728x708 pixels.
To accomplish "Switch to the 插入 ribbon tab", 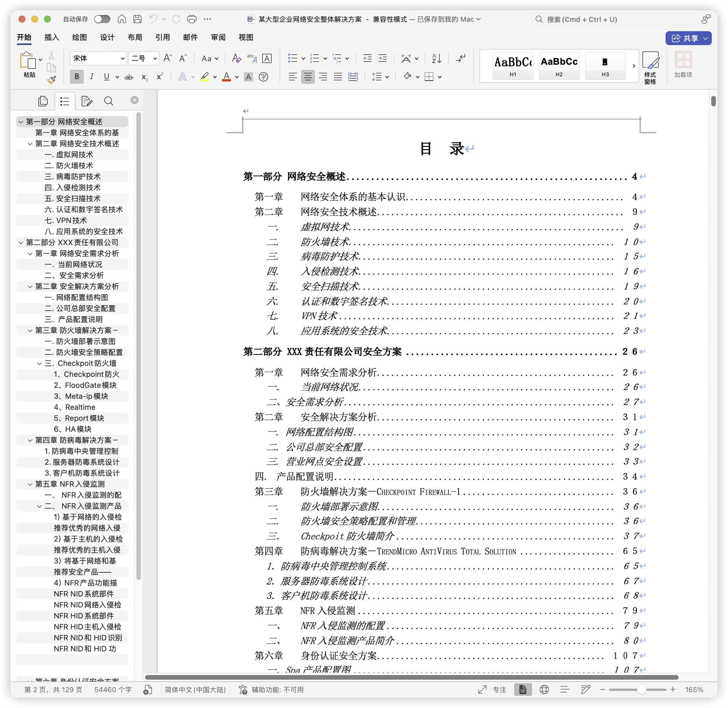I will click(51, 38).
